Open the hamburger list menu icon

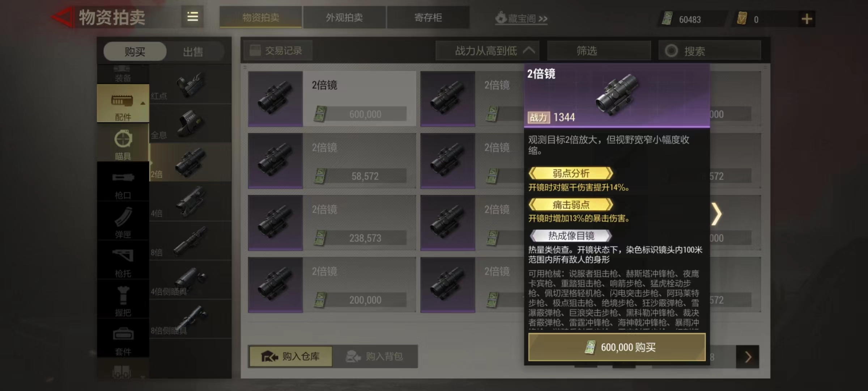coord(192,17)
